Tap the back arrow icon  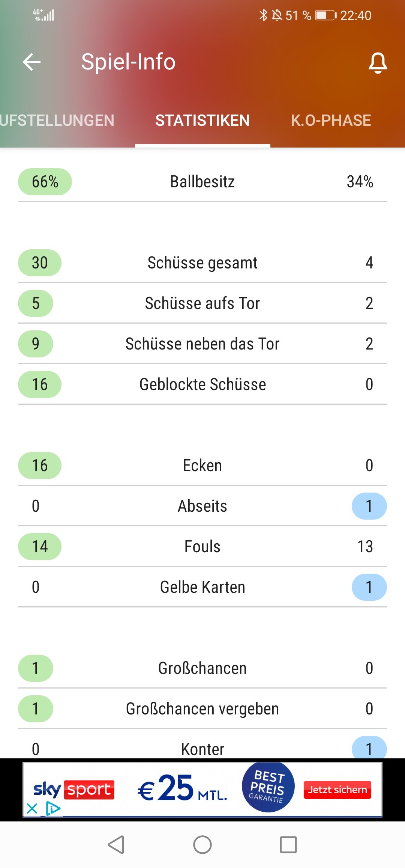coord(31,62)
